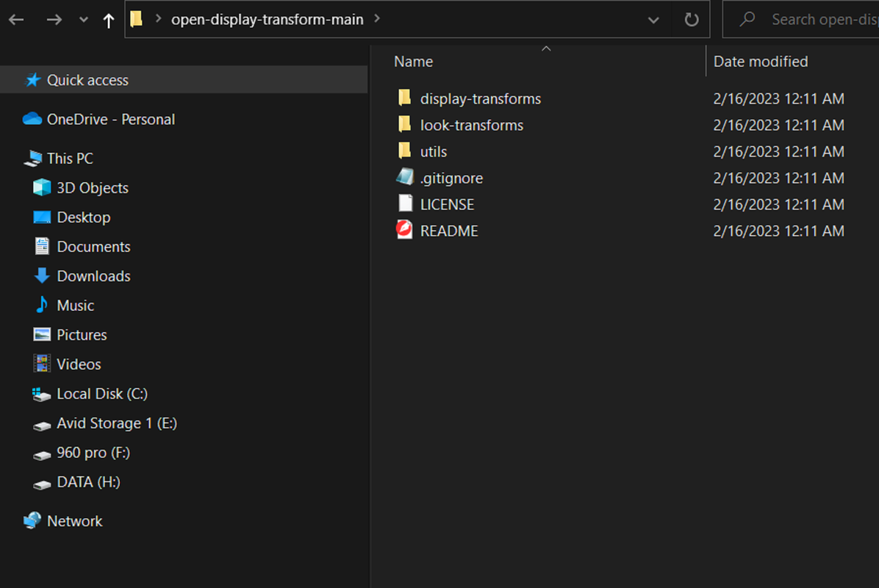This screenshot has width=879, height=588.
Task: Sort by the Name column header
Action: 413,62
